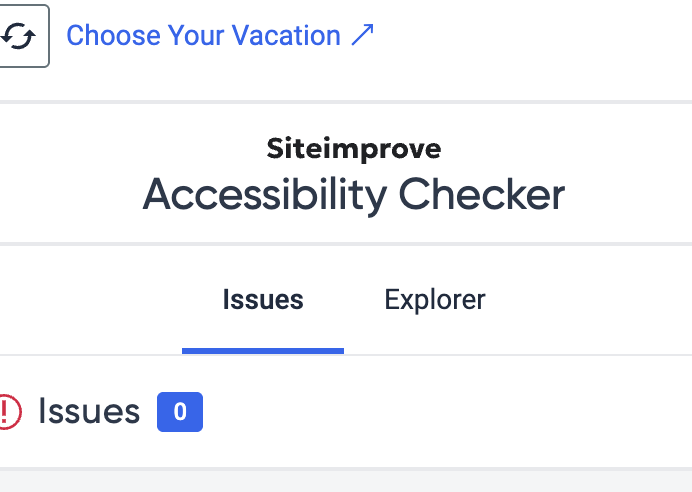This screenshot has height=492, width=692.
Task: Click empty space right of issues badge
Action: 446,412
